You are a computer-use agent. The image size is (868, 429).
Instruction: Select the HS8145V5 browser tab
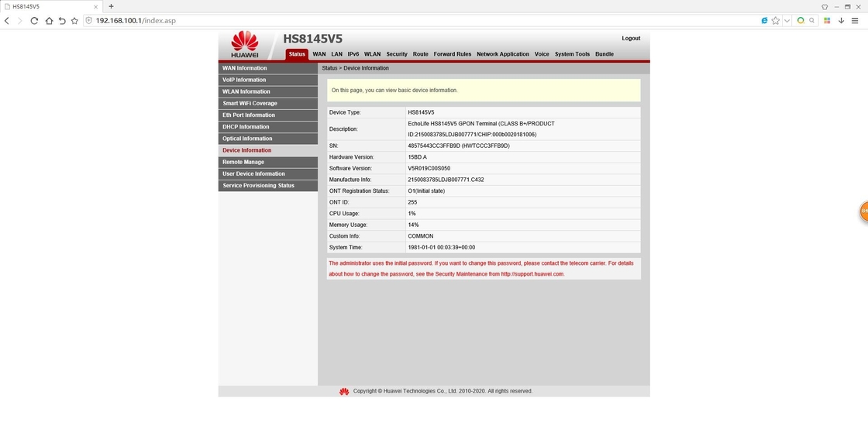click(x=51, y=7)
